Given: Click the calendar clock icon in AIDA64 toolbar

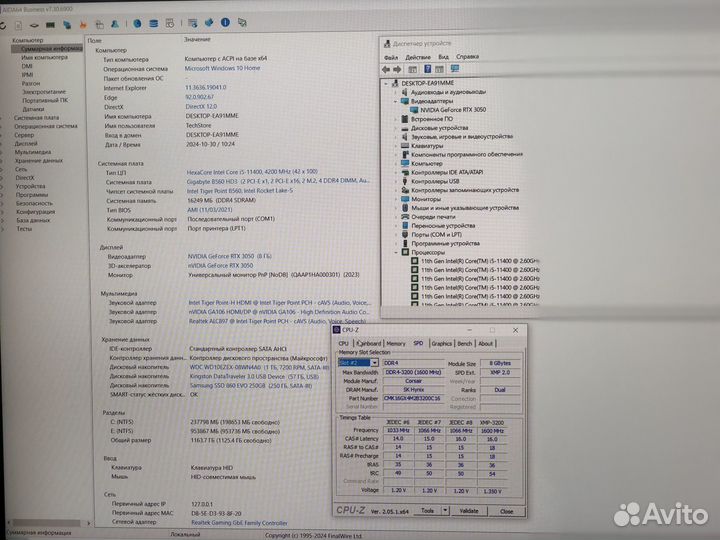Looking at the screenshot, I should (170, 23).
